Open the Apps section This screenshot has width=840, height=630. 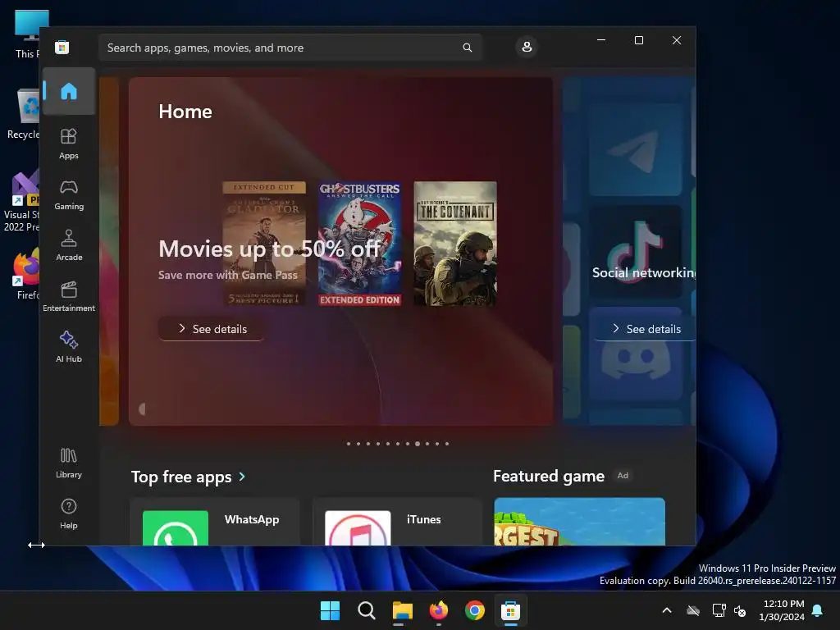click(69, 144)
